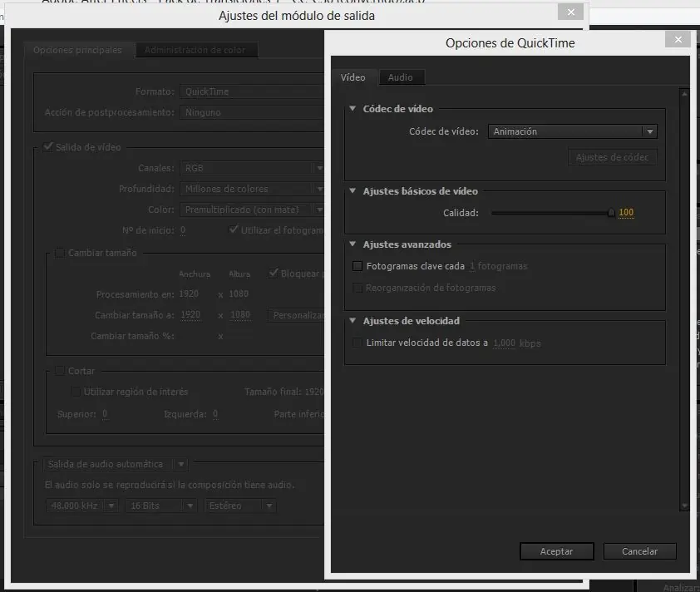Open Acción de postprocesamiento dropdown

pos(252,112)
